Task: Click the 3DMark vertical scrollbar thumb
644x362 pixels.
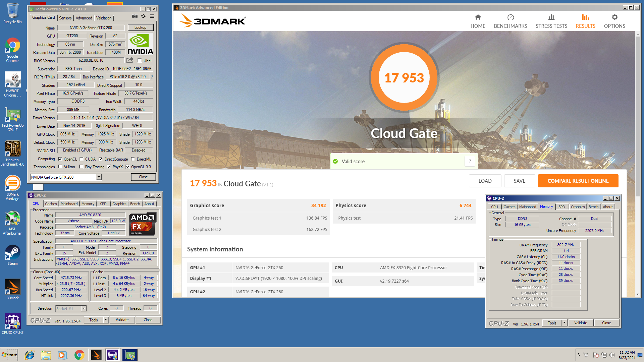Action: pyautogui.click(x=638, y=116)
